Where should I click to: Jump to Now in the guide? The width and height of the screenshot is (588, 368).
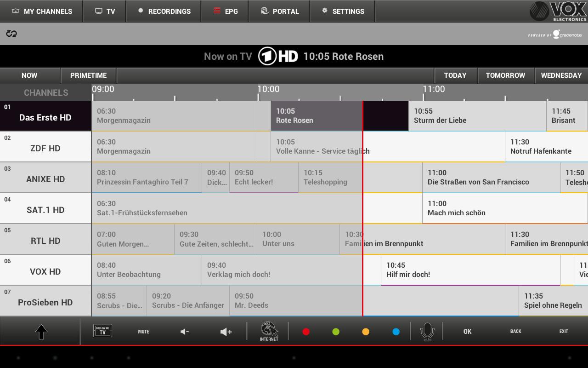30,75
